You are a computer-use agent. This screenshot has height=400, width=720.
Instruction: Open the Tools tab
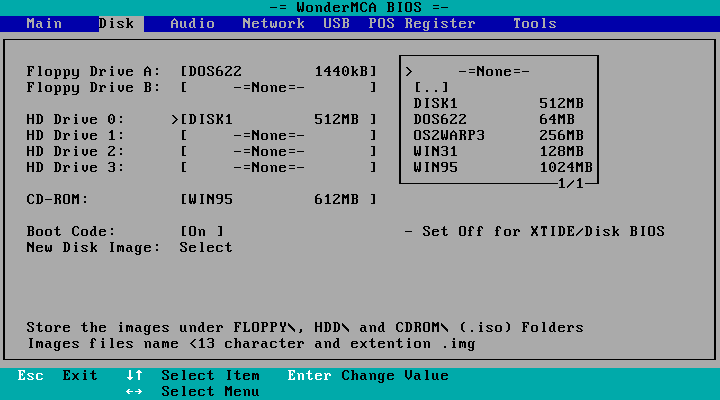[x=534, y=23]
